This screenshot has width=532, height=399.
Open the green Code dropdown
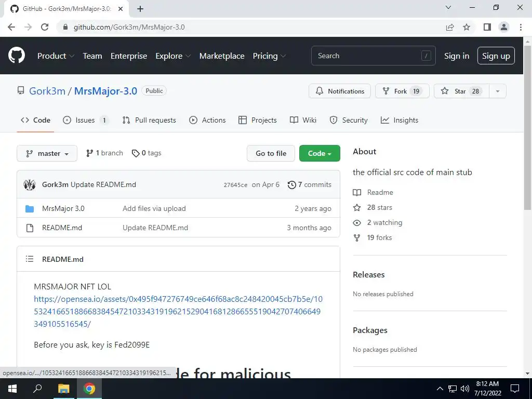pyautogui.click(x=320, y=153)
